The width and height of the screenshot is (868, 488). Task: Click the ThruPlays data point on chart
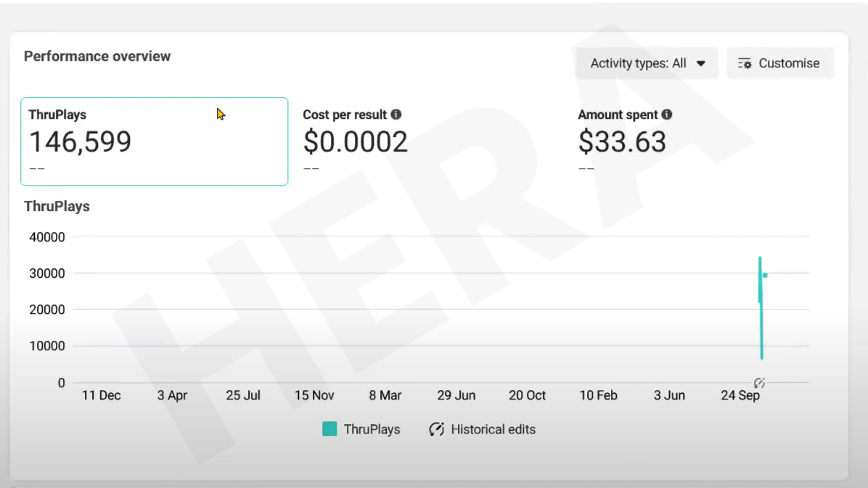[765, 275]
